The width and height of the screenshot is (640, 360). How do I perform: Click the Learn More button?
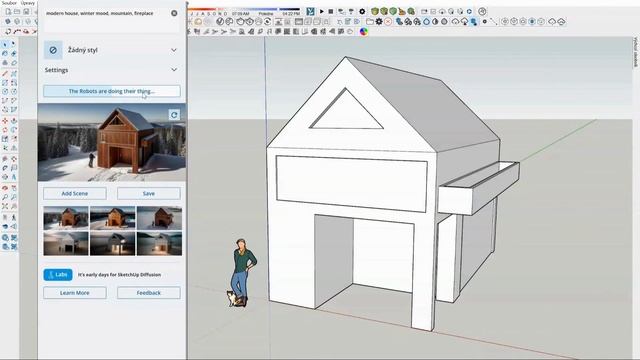point(75,293)
